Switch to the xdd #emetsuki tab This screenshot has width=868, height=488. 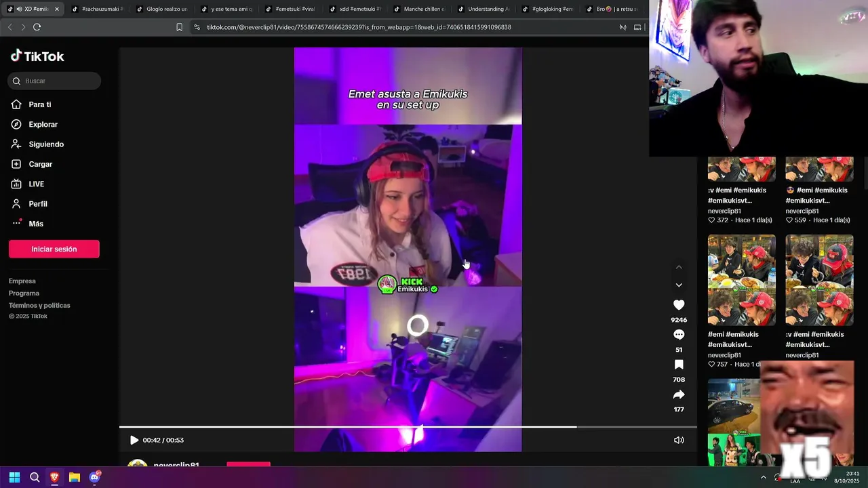coord(355,9)
